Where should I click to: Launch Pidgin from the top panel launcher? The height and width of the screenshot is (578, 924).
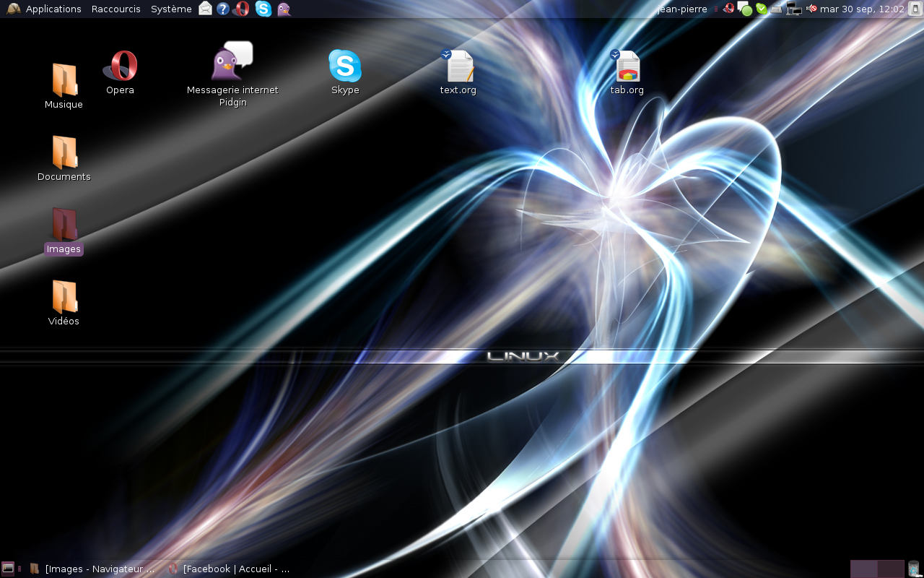(x=284, y=9)
